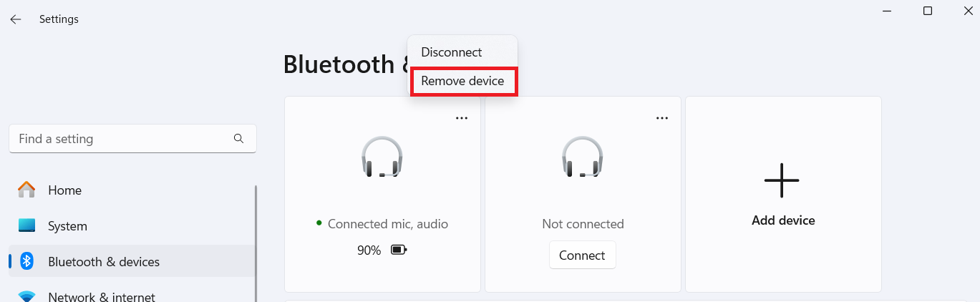
Task: Open Home in the sidebar
Action: click(x=64, y=190)
